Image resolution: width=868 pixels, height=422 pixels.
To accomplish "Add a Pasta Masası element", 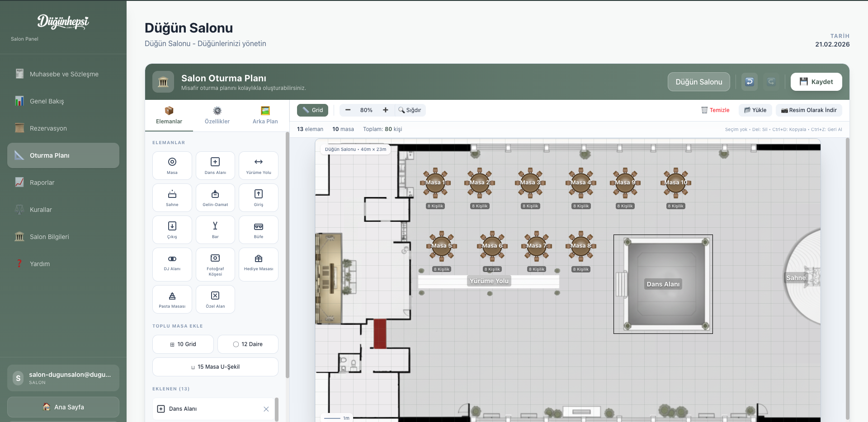I will pyautogui.click(x=172, y=299).
